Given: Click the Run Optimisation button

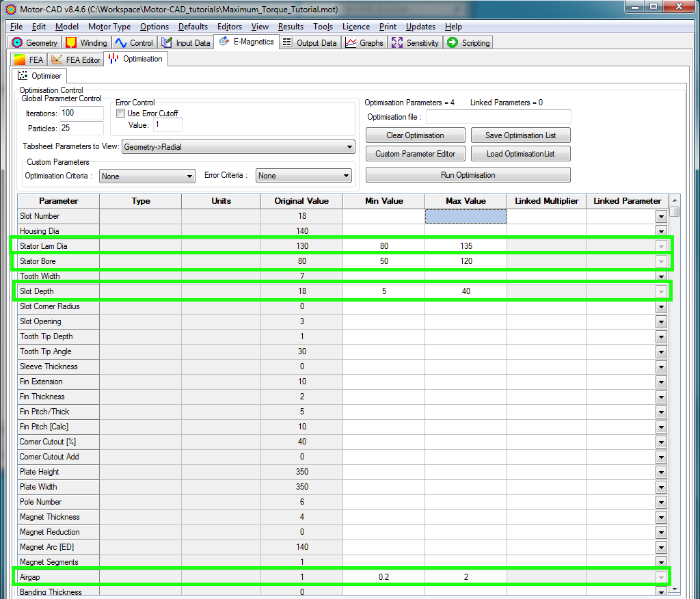Looking at the screenshot, I should click(x=468, y=175).
